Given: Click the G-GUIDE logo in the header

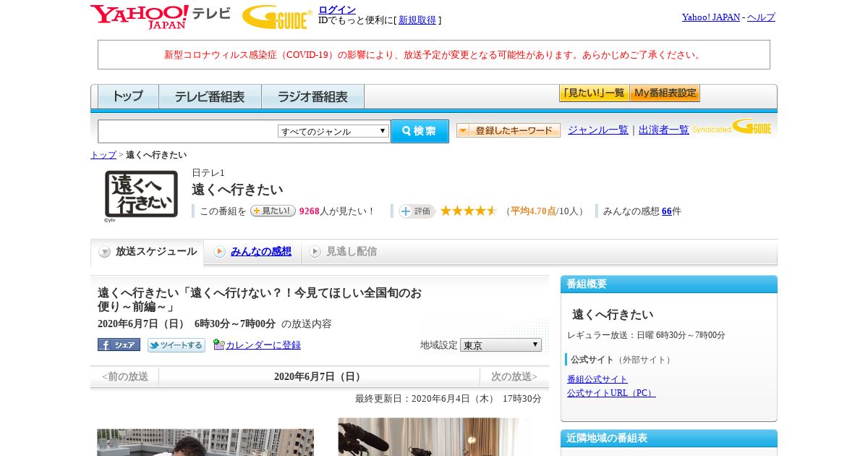Looking at the screenshot, I should (x=277, y=17).
